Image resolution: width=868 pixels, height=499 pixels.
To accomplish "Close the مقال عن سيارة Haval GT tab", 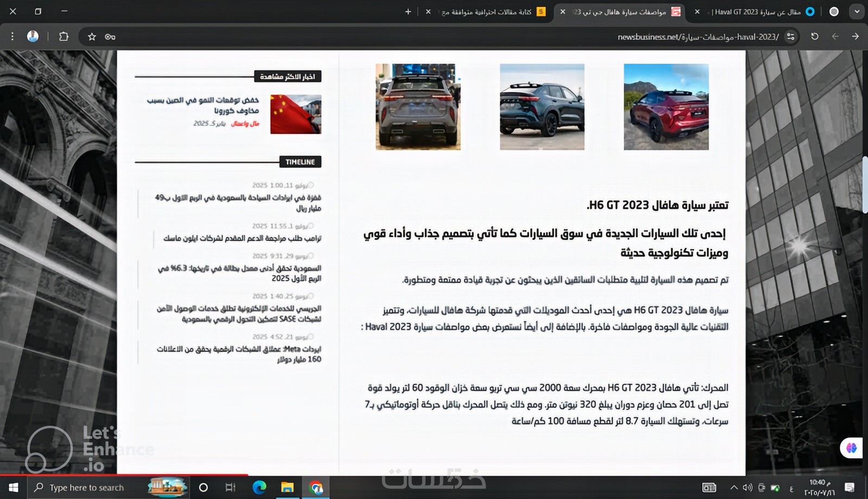I will click(697, 11).
